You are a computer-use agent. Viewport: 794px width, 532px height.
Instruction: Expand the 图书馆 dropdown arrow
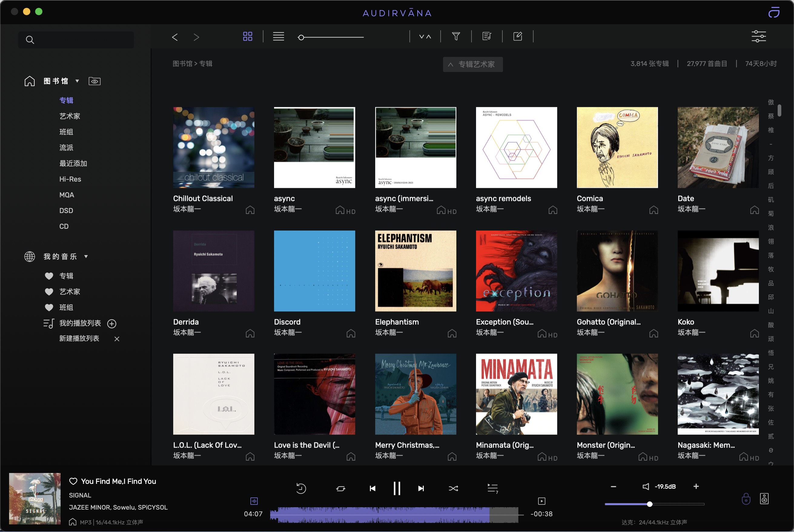click(x=77, y=81)
